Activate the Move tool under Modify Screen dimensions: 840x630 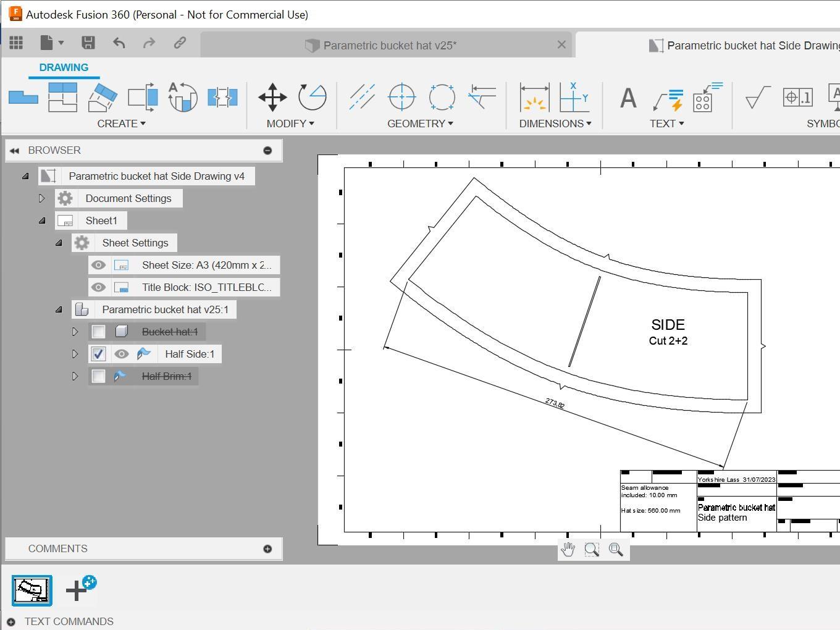[x=272, y=97]
